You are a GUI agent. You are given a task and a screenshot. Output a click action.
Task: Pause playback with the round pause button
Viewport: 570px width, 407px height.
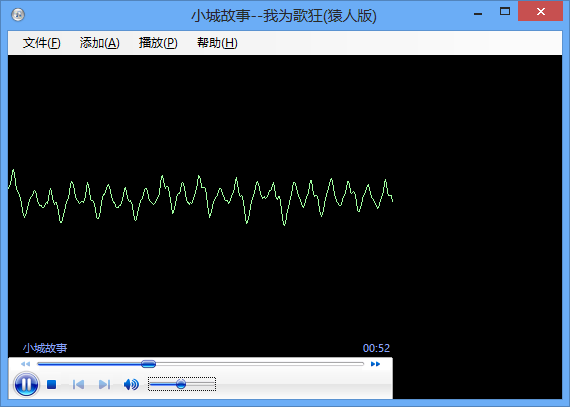click(26, 384)
